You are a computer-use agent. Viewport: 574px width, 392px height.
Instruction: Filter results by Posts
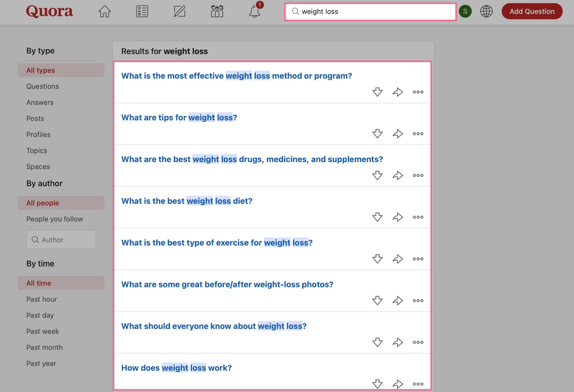pos(35,118)
